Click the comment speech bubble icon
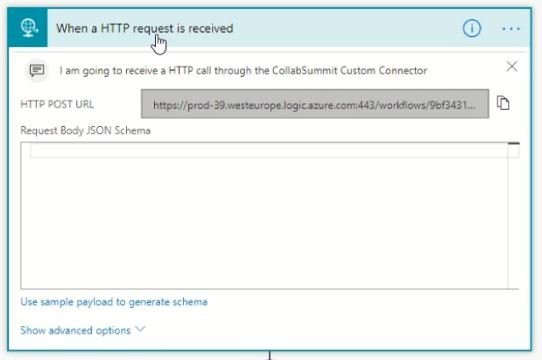 pos(37,70)
